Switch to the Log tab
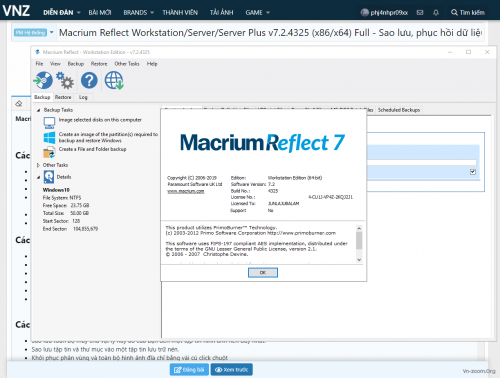Viewport: 500px width, 378px height. pos(83,97)
